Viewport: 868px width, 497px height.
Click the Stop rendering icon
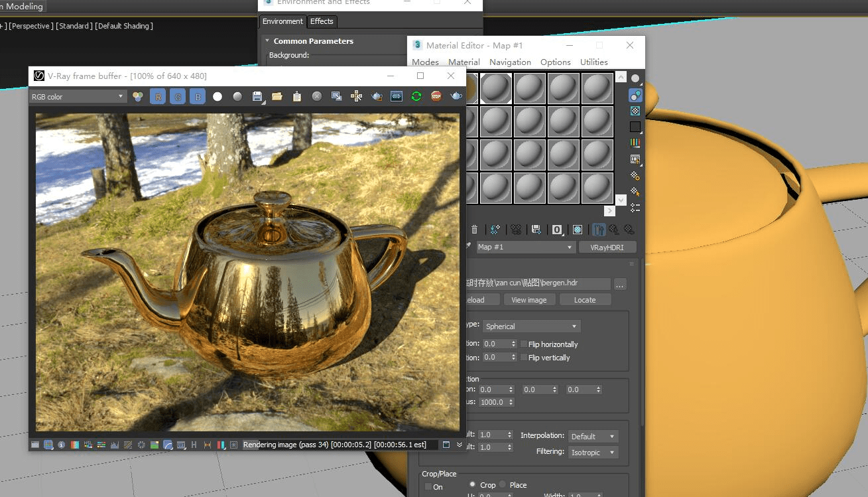tap(436, 96)
